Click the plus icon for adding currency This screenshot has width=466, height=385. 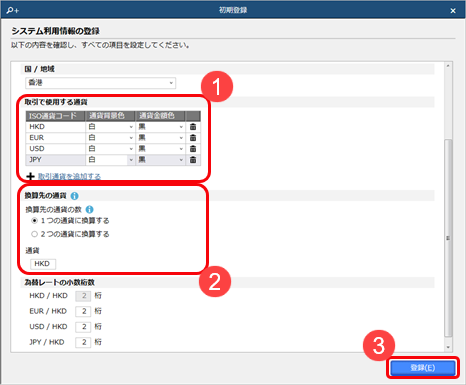30,176
